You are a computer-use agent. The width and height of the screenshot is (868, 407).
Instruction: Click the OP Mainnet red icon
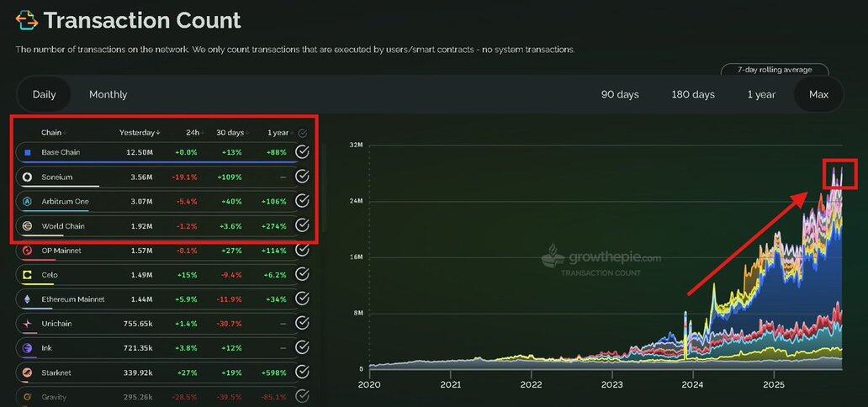pyautogui.click(x=28, y=251)
